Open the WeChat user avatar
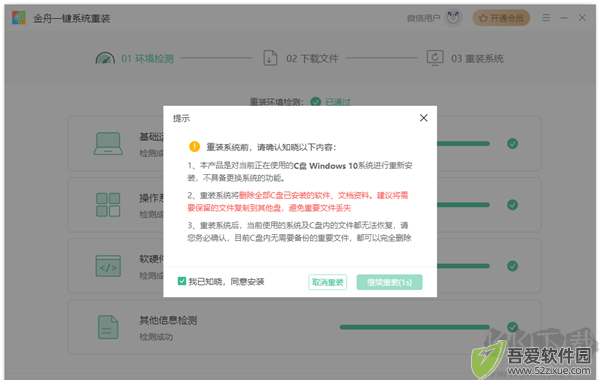The height and width of the screenshot is (380, 600). [453, 18]
